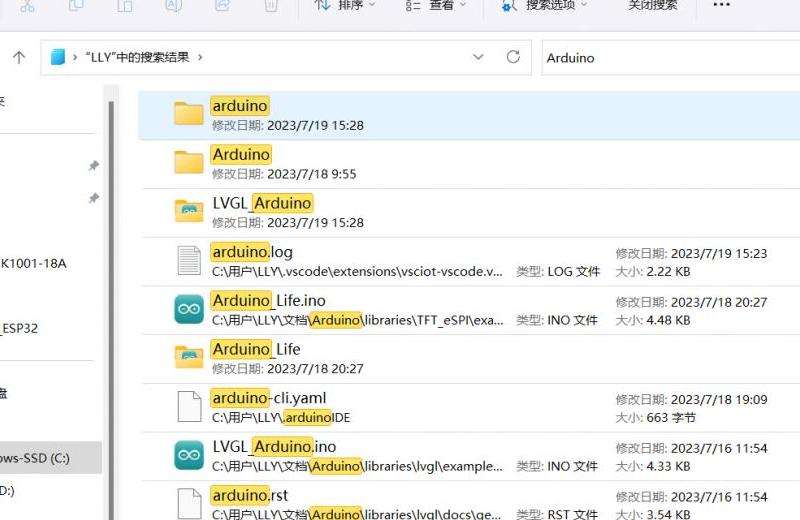Image resolution: width=800 pixels, height=520 pixels.
Task: Click the 类型: RST 文件 label
Action: tap(556, 514)
